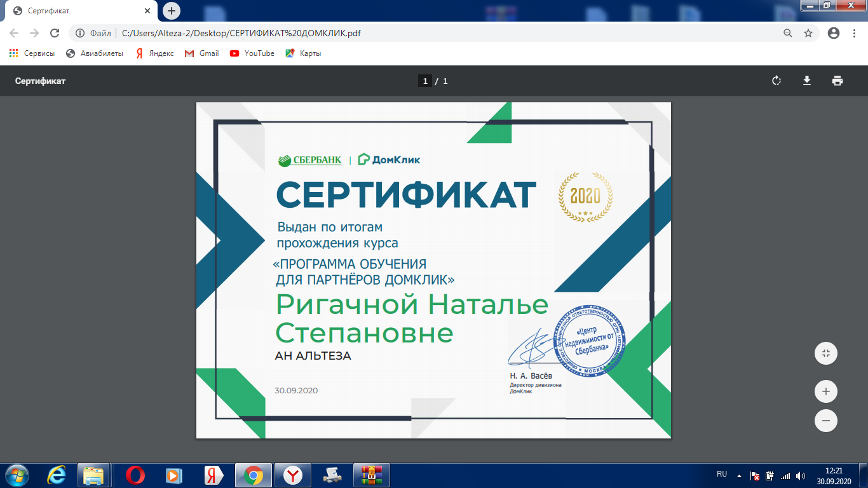Click the zoom magnifier icon in address bar
The height and width of the screenshot is (488, 868).
coord(788,33)
